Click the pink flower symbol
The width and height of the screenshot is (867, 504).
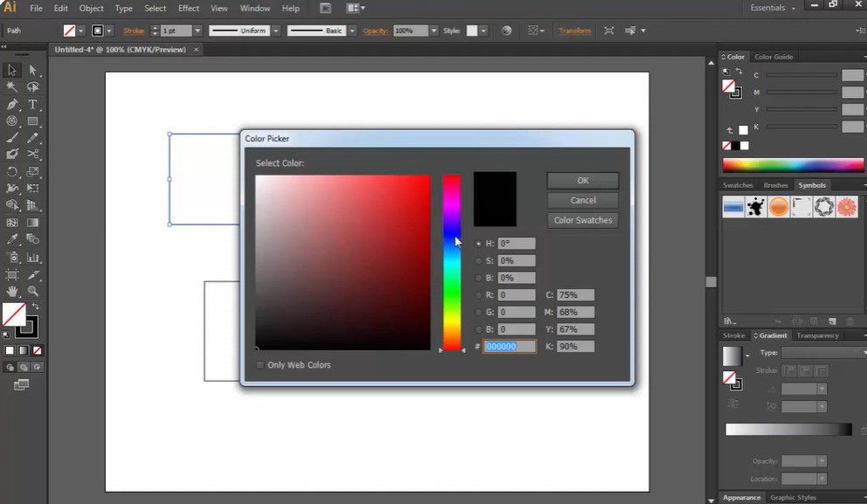(x=847, y=207)
